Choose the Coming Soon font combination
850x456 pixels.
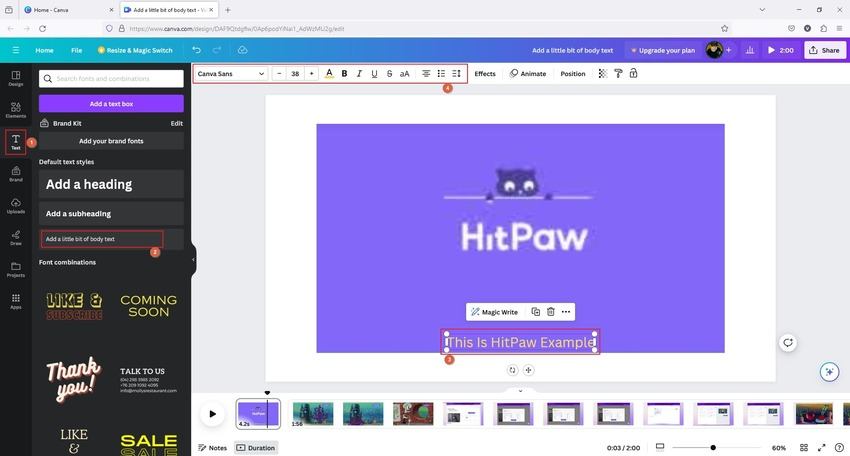click(149, 306)
